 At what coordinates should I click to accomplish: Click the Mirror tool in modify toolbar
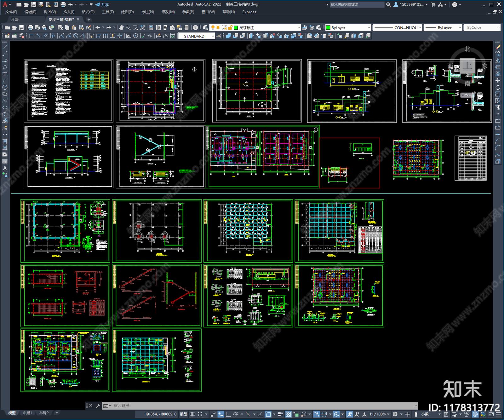click(498, 60)
